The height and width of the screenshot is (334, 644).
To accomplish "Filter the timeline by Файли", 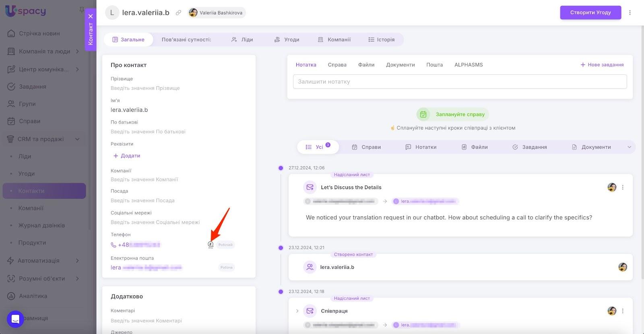I will 475,147.
